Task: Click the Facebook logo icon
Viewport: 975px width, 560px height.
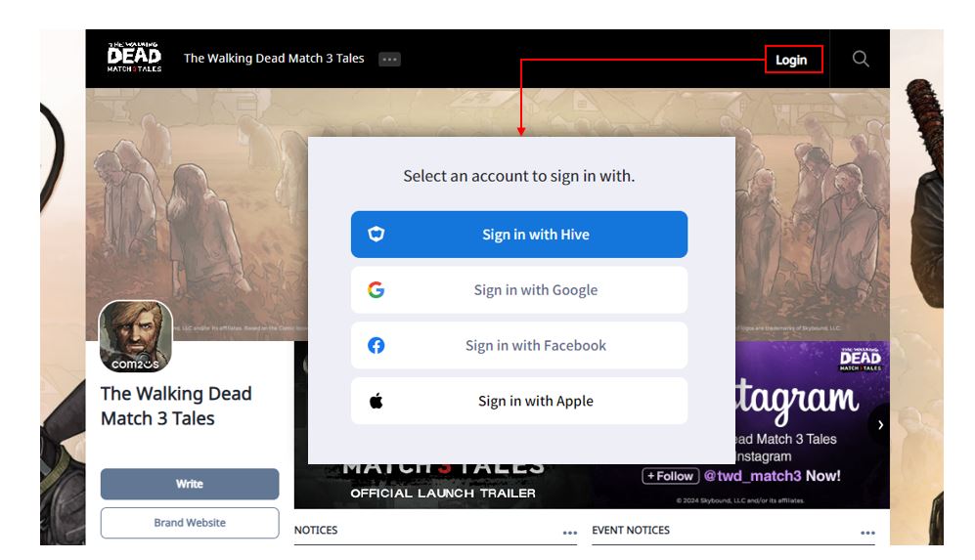Action: 377,346
